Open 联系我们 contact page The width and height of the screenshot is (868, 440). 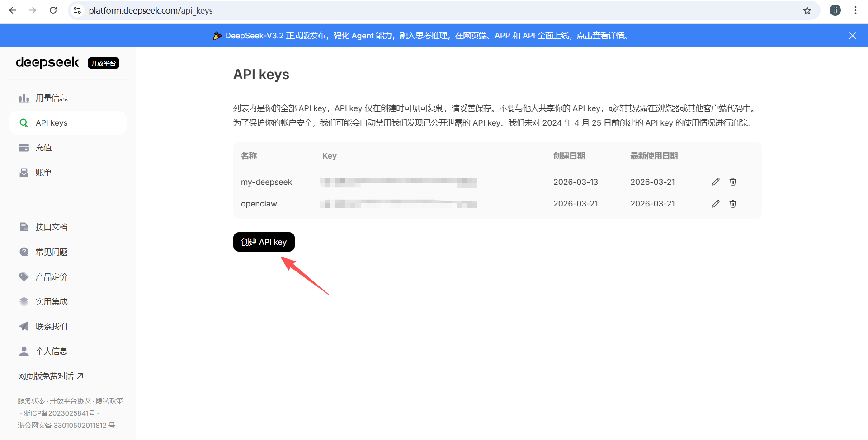tap(68, 326)
